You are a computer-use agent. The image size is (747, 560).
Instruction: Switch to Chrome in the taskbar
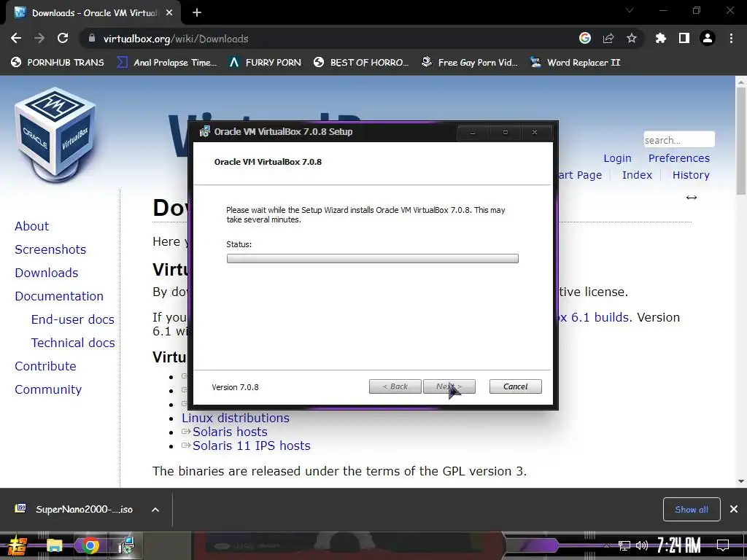pyautogui.click(x=90, y=545)
